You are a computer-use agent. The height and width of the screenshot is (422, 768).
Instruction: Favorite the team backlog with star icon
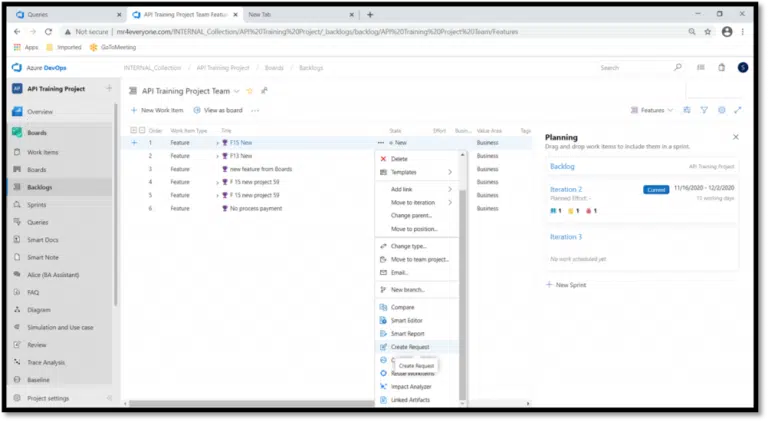[x=250, y=91]
